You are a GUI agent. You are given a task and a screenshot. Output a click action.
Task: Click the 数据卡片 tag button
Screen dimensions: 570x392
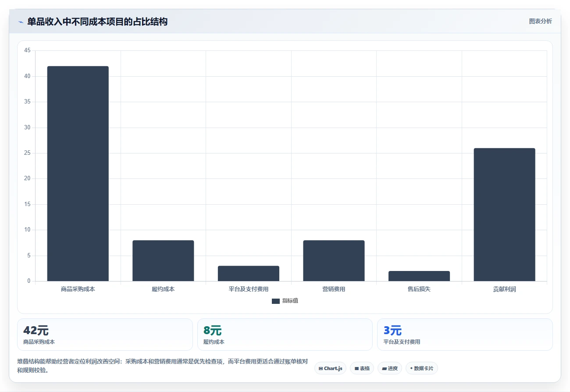click(422, 368)
